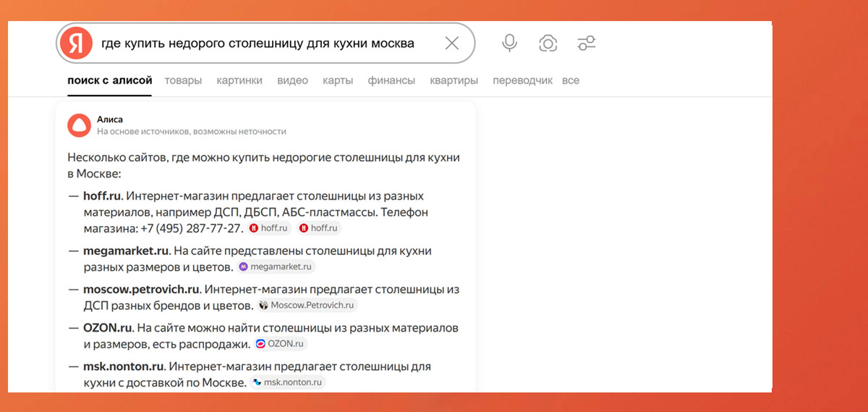Open the Moscow.Petrovich.ru source chip
Viewport: 868px width, 412px height.
tap(307, 306)
